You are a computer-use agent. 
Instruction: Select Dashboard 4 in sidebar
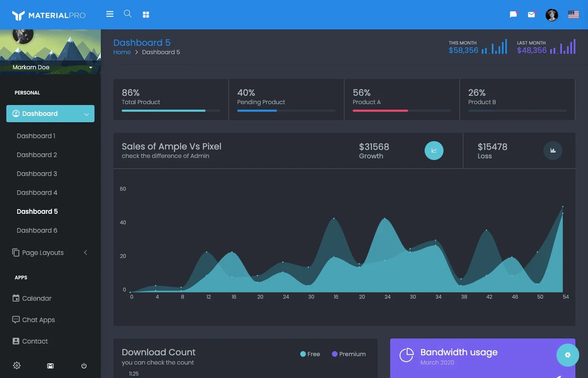click(37, 193)
